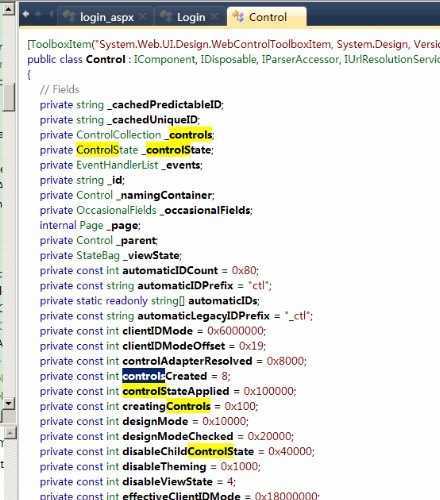Select the _cachedUniqueID field
This screenshot has height=500, width=440.
coord(152,119)
